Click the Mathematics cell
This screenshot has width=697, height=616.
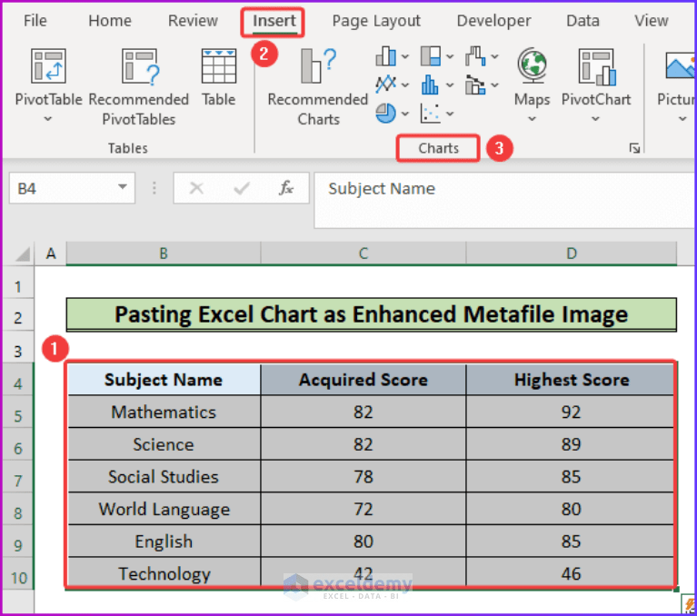click(x=164, y=412)
